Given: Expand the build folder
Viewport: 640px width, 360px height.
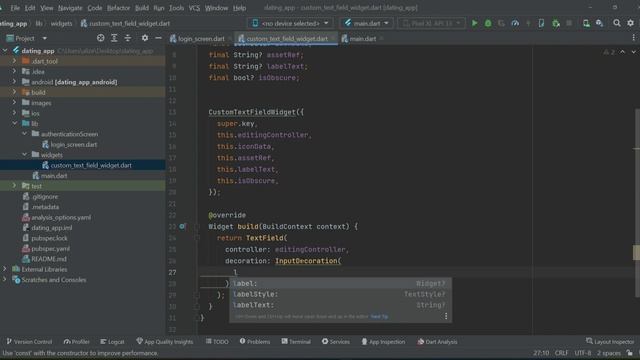Looking at the screenshot, I should click(x=14, y=92).
